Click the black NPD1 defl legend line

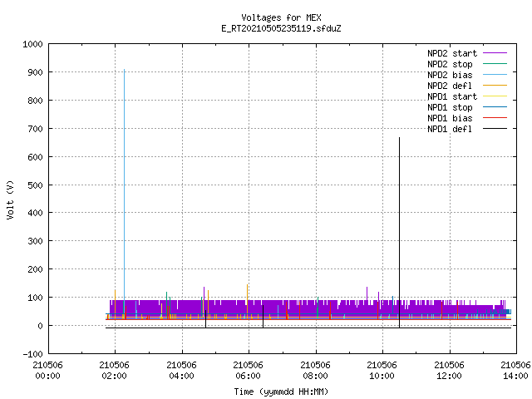click(x=495, y=129)
